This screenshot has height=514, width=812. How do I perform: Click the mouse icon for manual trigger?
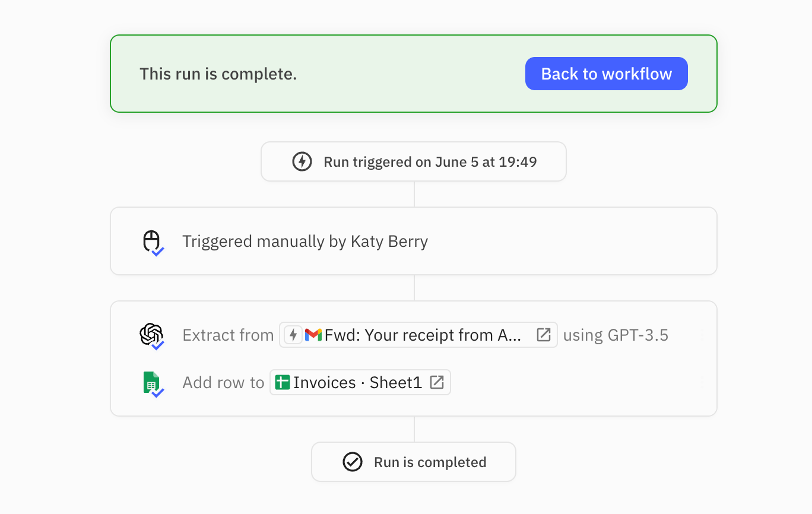pyautogui.click(x=151, y=241)
